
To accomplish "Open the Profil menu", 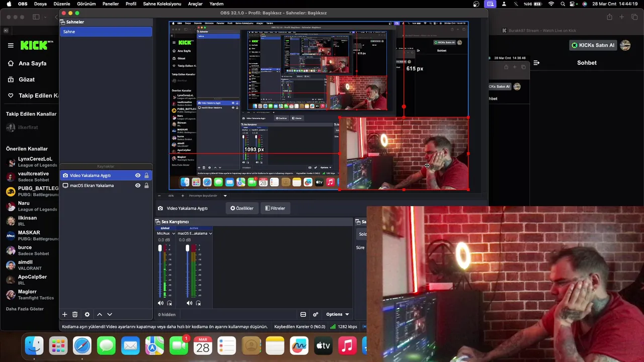I will [x=131, y=4].
